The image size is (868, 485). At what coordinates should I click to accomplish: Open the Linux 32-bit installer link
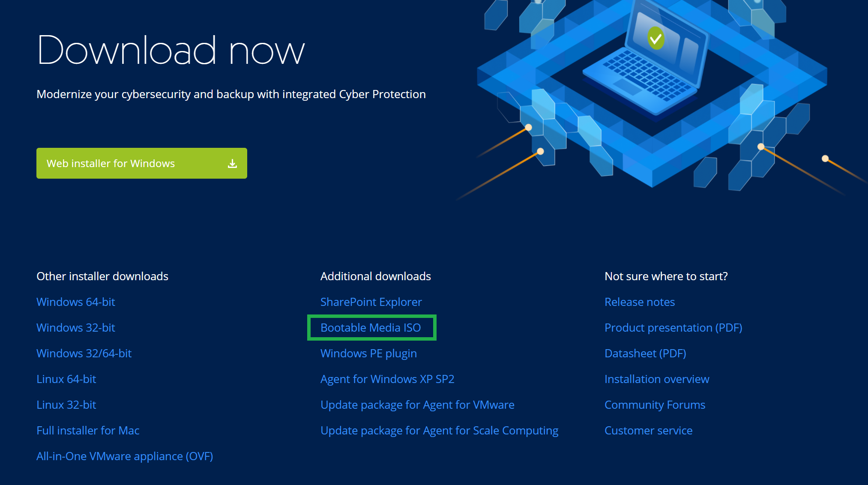[x=66, y=405]
